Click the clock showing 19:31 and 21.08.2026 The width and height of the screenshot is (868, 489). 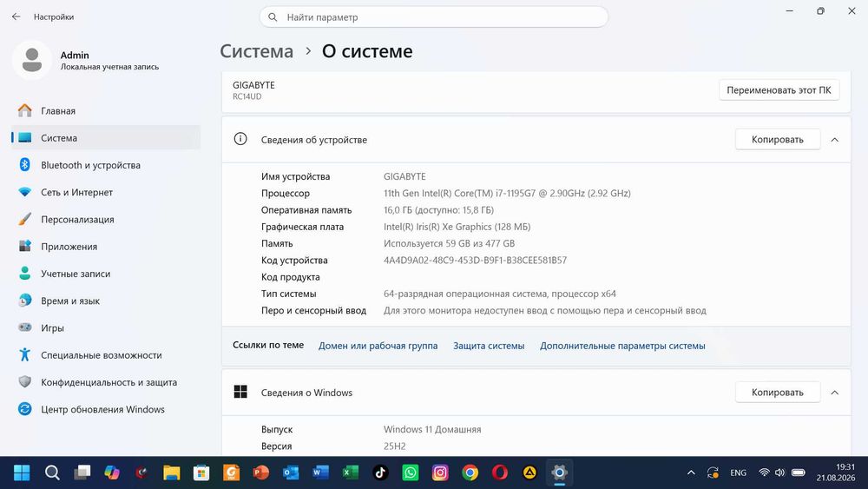(835, 472)
